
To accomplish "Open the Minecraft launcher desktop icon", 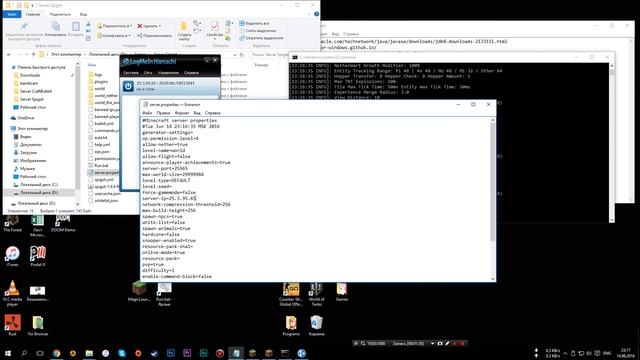I will pos(139,291).
